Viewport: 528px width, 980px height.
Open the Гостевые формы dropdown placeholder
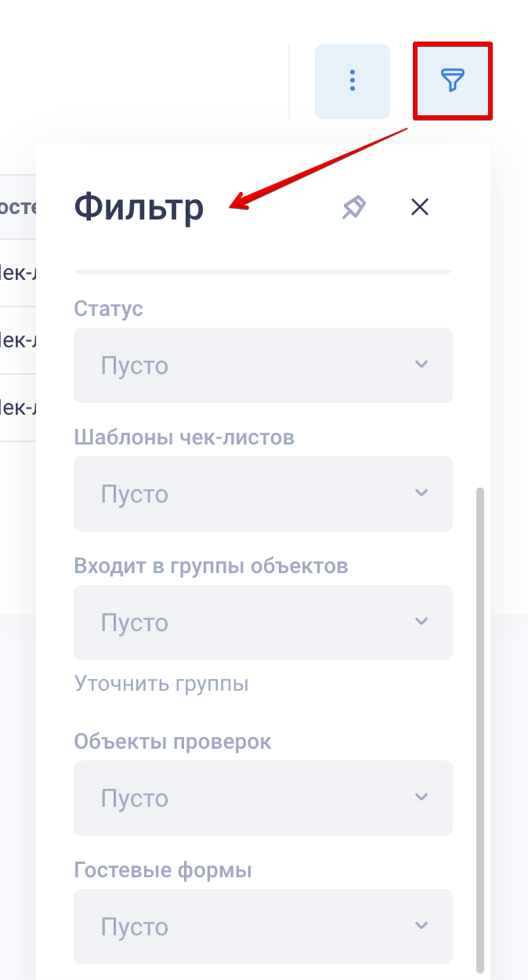pos(135,927)
